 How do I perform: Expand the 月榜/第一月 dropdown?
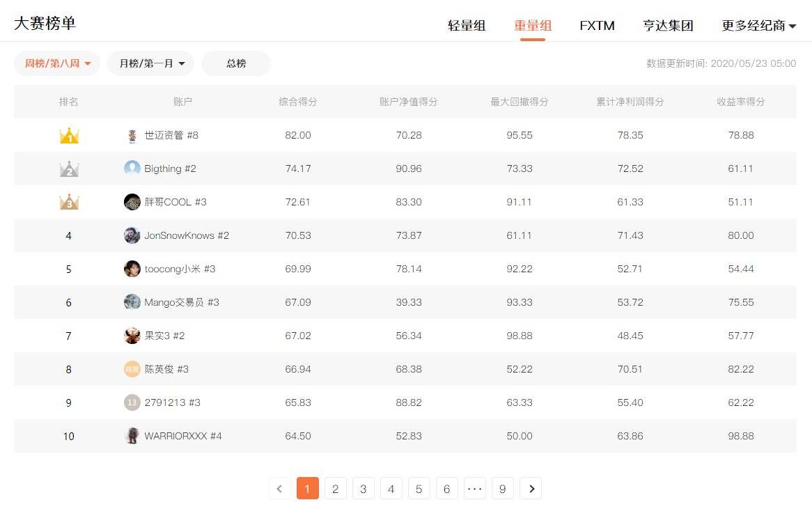(x=150, y=63)
